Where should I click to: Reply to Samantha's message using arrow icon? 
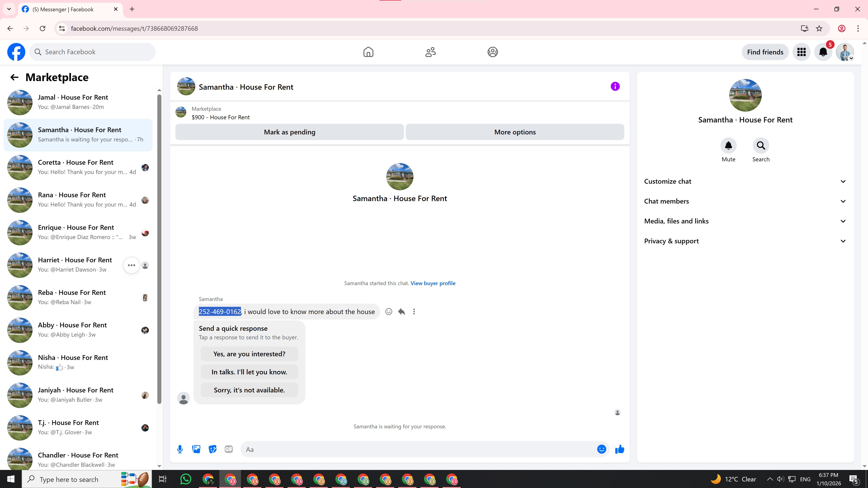pos(401,312)
